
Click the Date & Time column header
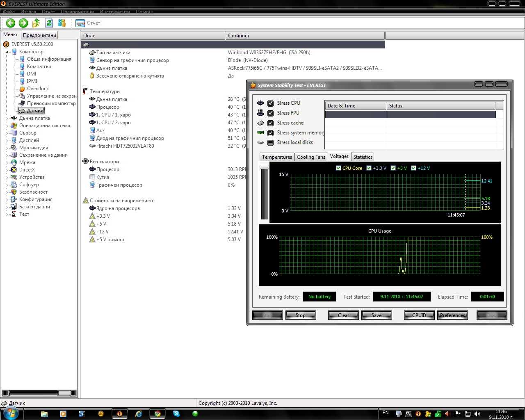(356, 106)
